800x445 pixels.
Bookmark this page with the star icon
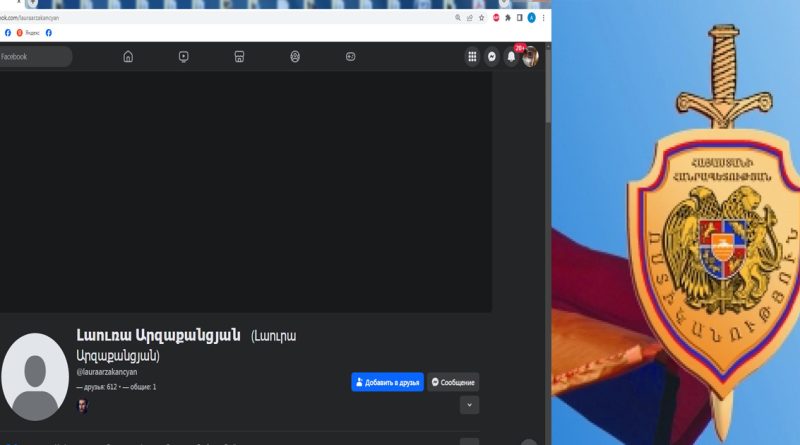(481, 18)
